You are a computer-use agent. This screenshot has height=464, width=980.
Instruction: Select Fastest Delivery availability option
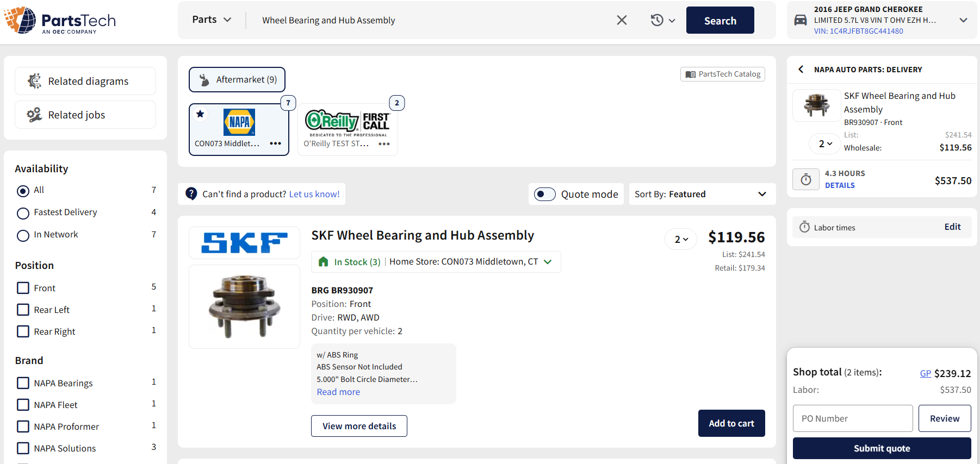coord(23,213)
